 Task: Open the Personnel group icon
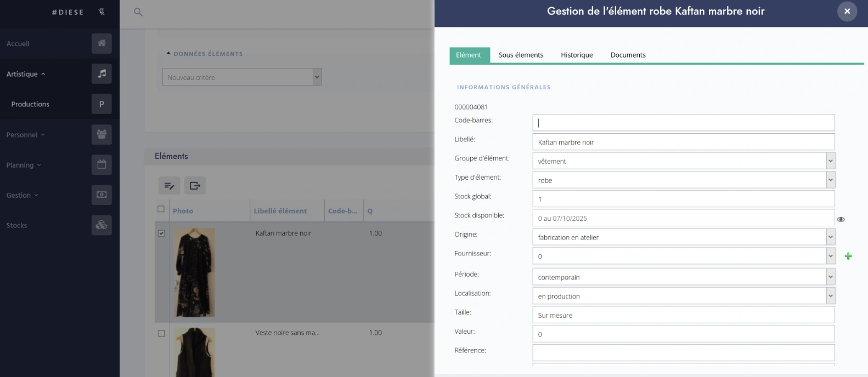(102, 134)
